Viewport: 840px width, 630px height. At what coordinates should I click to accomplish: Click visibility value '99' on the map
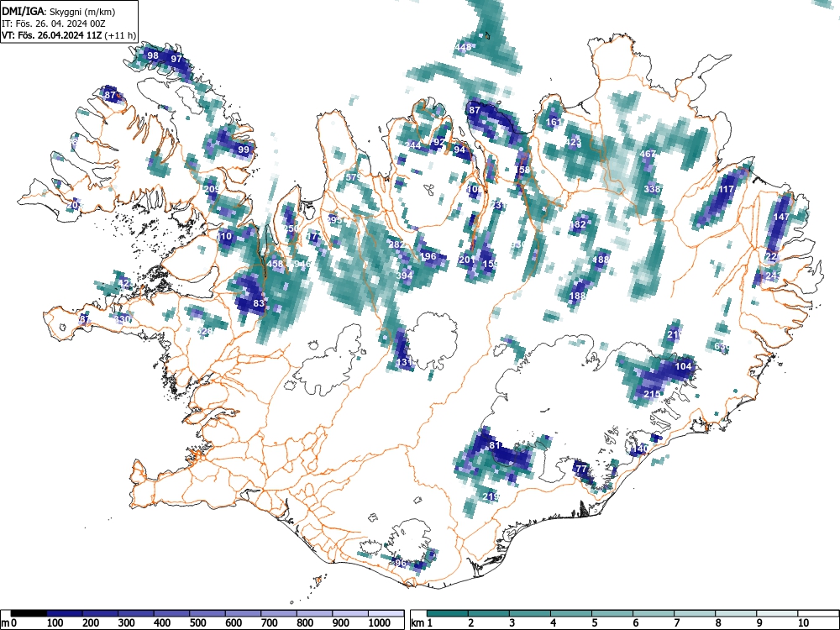point(244,150)
